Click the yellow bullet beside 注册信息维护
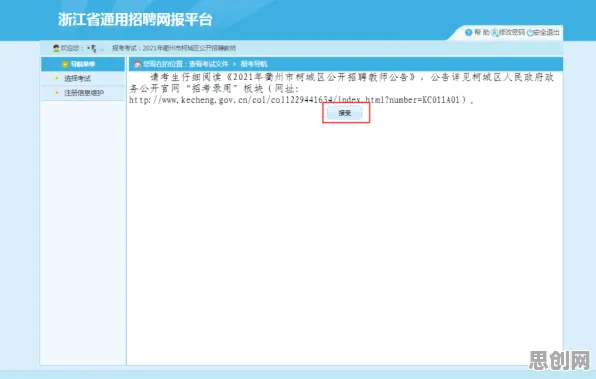Screen dimensions: 596x379 [x=57, y=92]
